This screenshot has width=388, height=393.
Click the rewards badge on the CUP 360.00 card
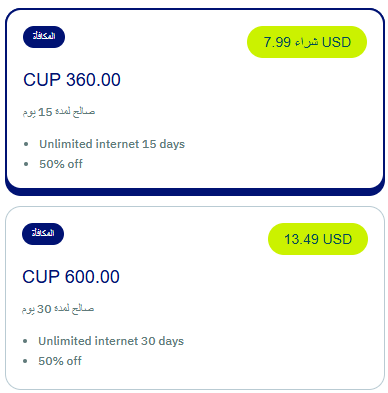coord(44,37)
